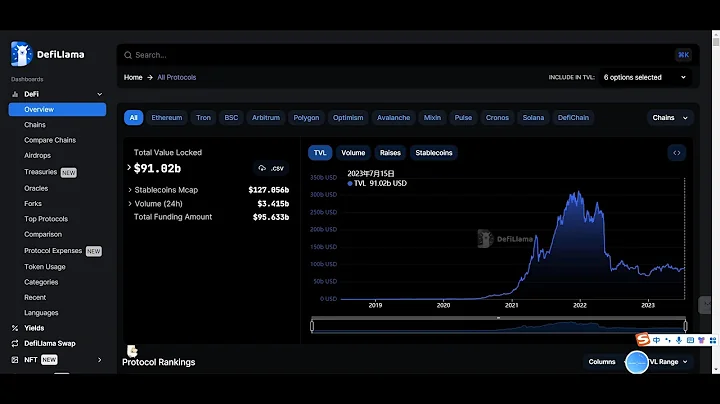The height and width of the screenshot is (404, 720).
Task: Click the blue floating circle button
Action: (637, 362)
